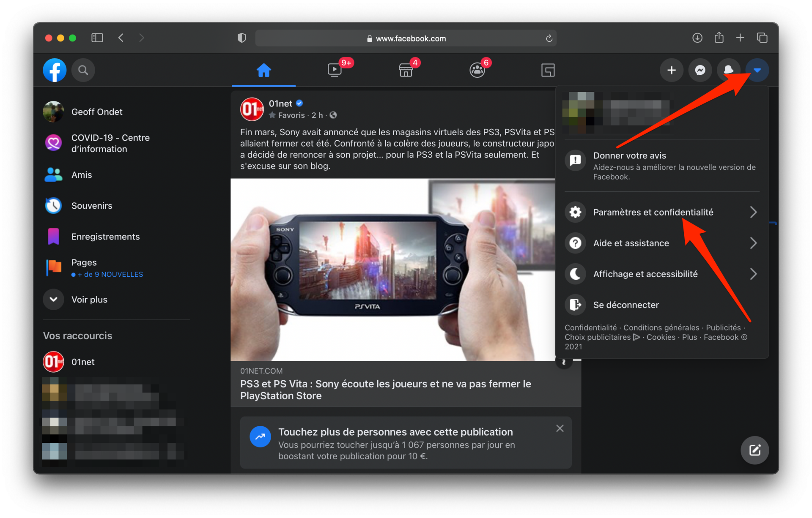Open Confidentialité footer link

click(x=590, y=327)
